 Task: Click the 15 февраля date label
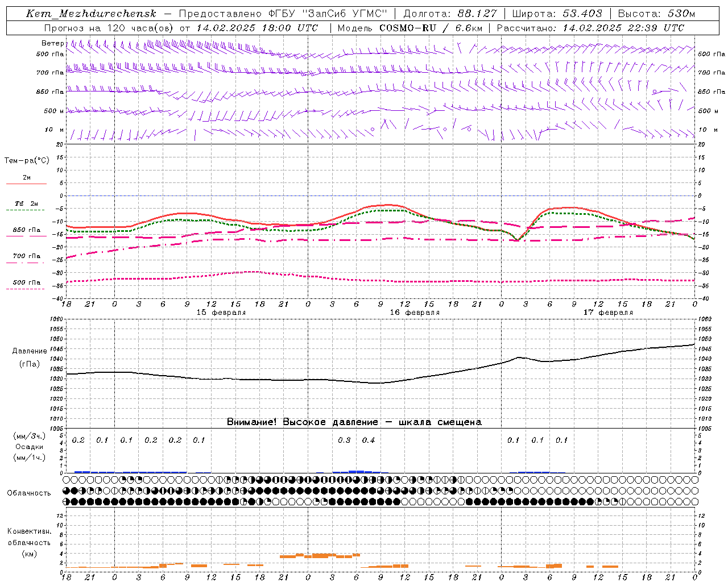(x=221, y=313)
